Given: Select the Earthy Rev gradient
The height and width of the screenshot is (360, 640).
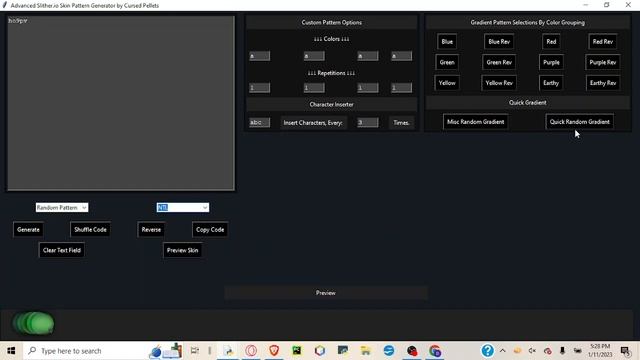Looking at the screenshot, I should pyautogui.click(x=603, y=83).
